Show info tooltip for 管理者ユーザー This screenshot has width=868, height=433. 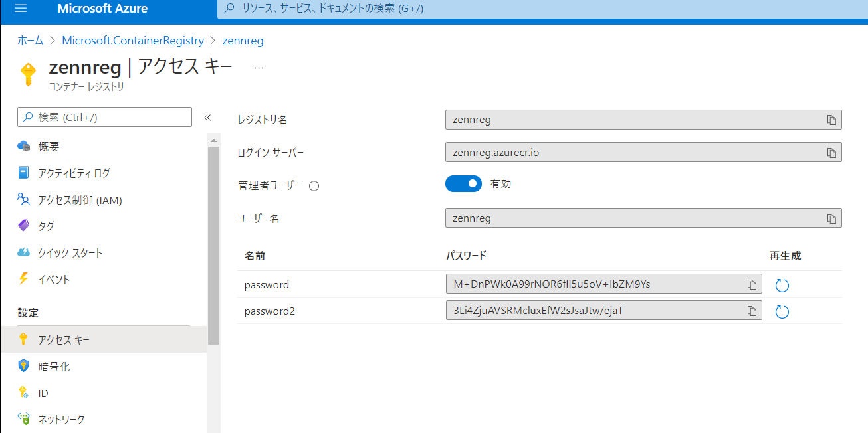[314, 186]
